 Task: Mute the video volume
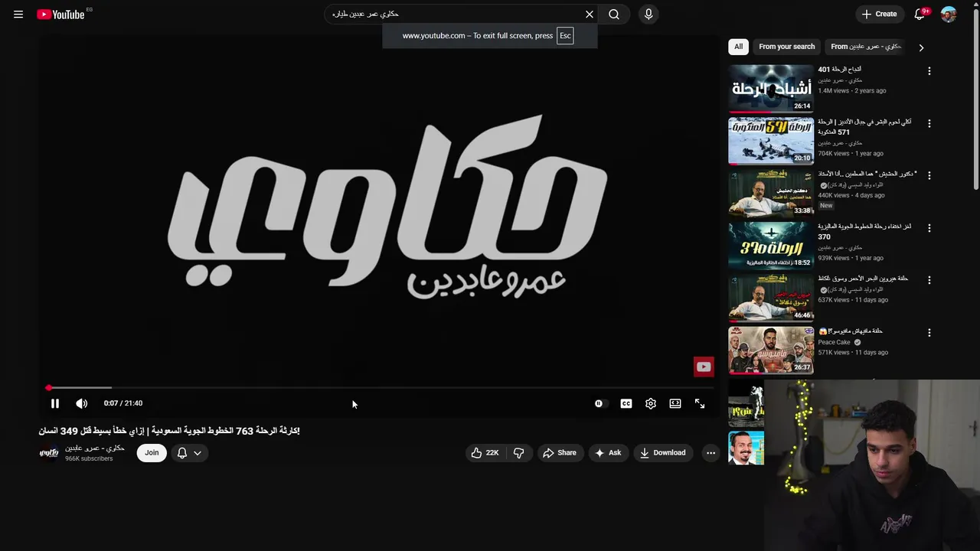[82, 403]
